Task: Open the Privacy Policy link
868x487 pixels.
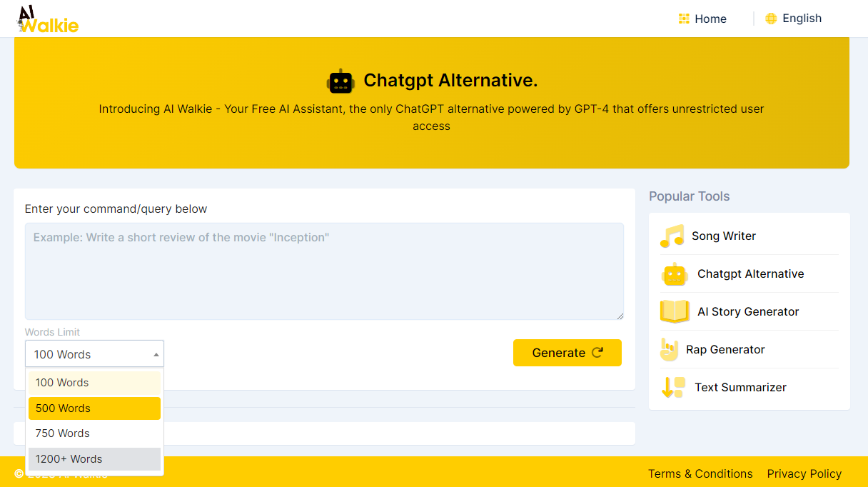Action: pyautogui.click(x=804, y=474)
